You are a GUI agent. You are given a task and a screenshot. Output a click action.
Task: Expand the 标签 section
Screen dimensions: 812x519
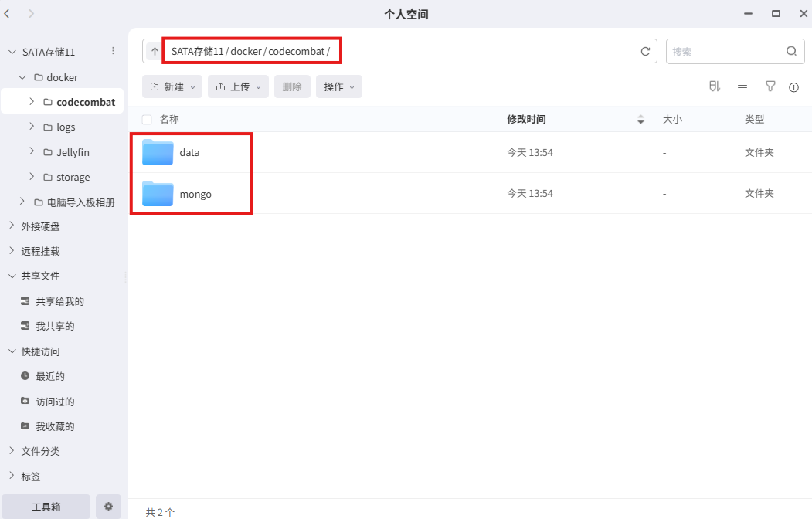[x=12, y=476]
